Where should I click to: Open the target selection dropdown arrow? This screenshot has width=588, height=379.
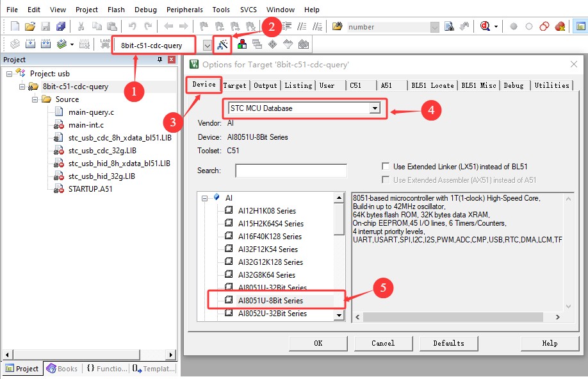[207, 46]
